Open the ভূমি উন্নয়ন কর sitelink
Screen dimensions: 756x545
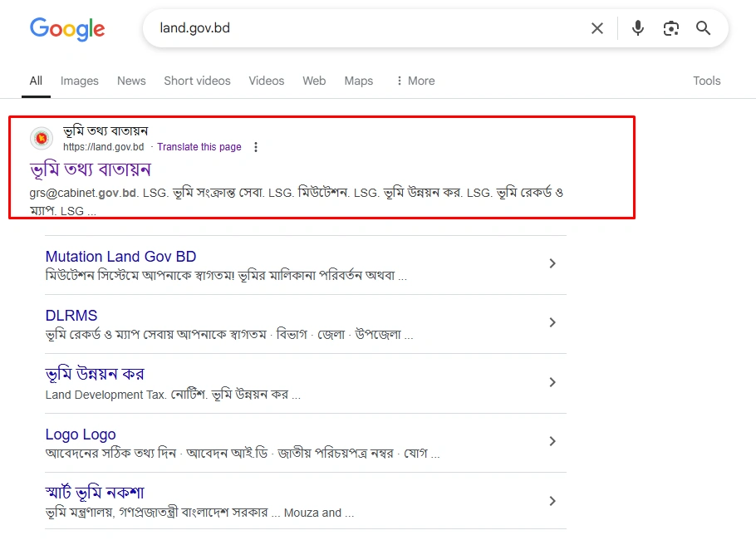coord(95,375)
